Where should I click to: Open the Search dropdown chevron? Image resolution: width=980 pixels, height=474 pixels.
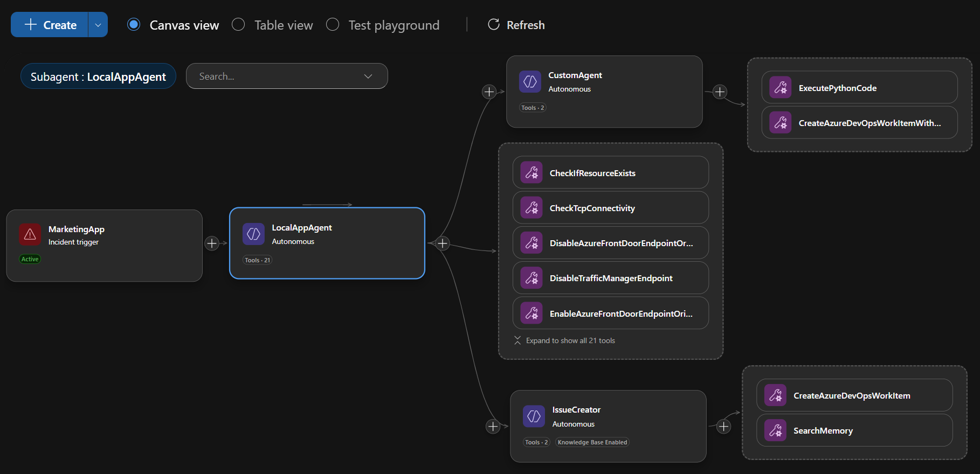[x=368, y=76]
